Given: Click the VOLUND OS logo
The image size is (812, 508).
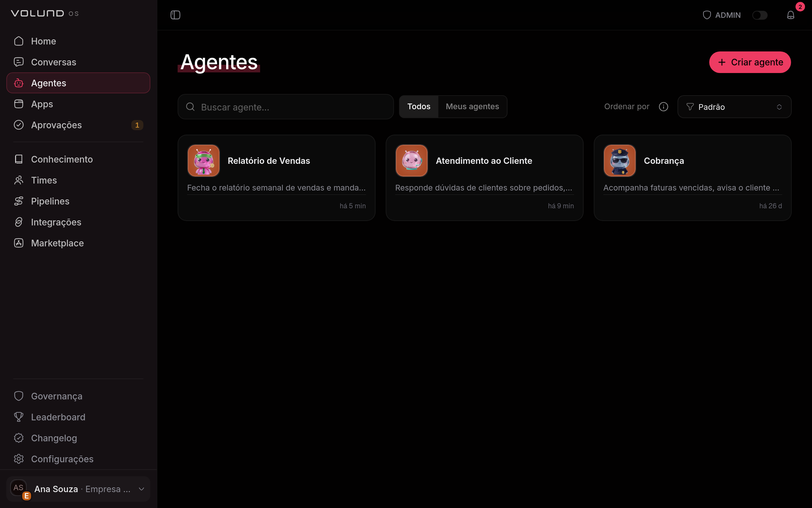Looking at the screenshot, I should (x=45, y=13).
